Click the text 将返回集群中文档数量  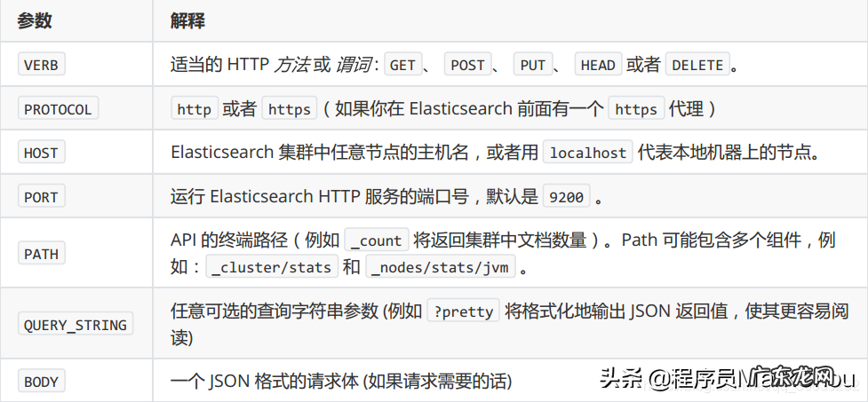(500, 240)
